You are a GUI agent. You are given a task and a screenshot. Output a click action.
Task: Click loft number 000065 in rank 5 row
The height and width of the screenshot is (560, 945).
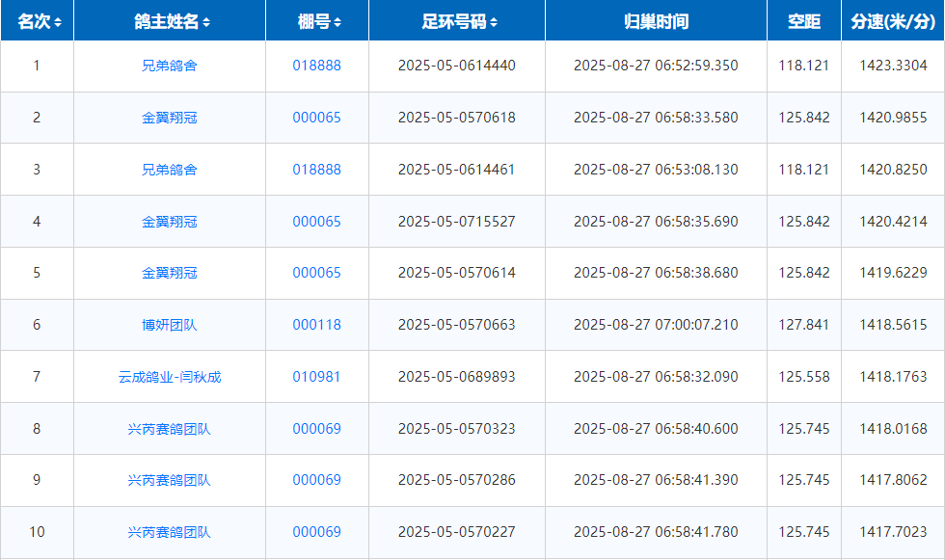317,273
